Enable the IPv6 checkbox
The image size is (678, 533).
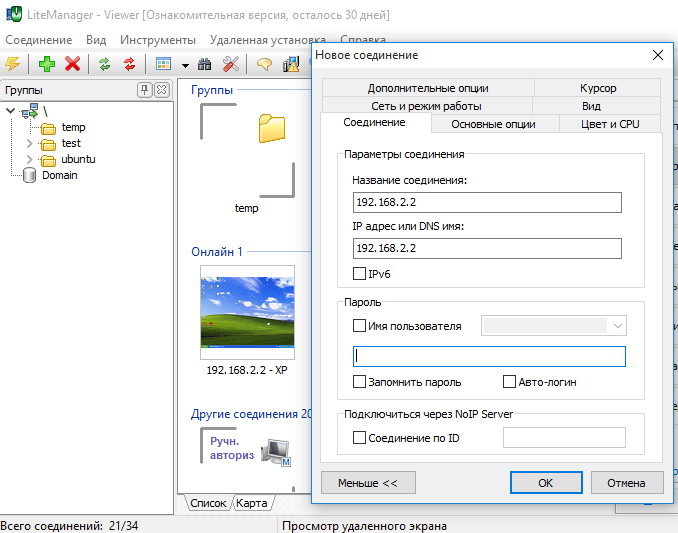coord(359,274)
